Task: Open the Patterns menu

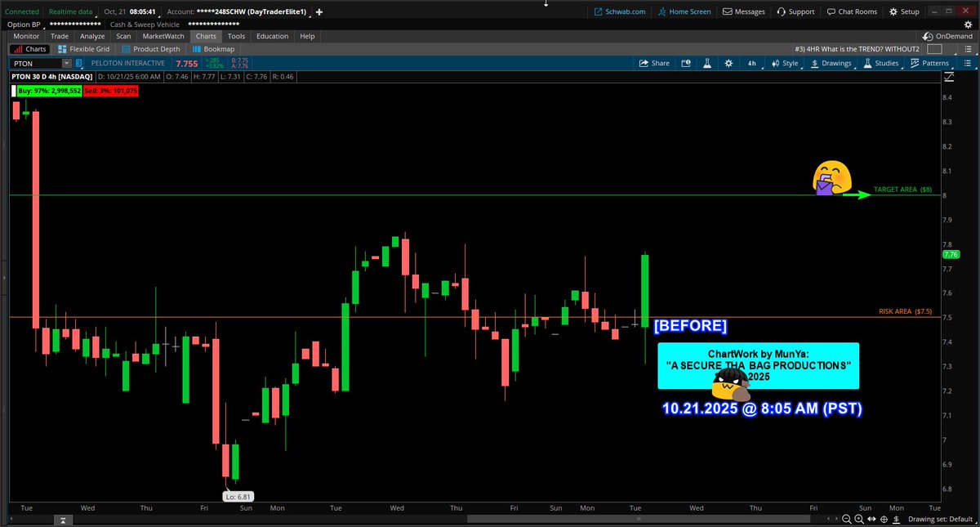Action: [x=930, y=63]
